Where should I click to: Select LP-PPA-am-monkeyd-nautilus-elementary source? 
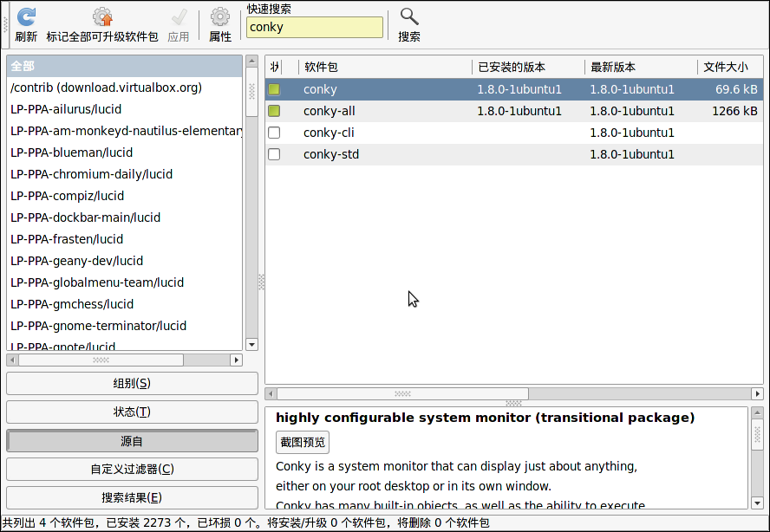tap(124, 131)
